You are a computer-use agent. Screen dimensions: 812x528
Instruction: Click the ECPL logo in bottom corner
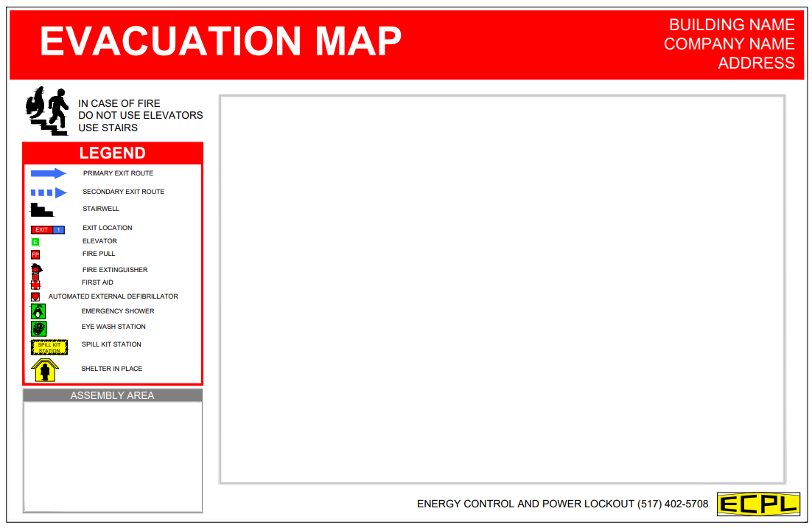coord(758,504)
